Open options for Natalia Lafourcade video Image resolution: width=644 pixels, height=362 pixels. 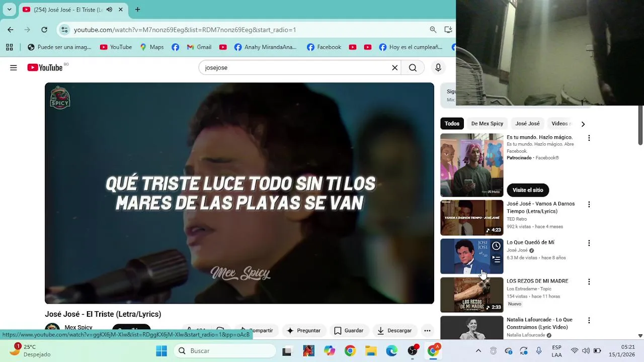(589, 320)
